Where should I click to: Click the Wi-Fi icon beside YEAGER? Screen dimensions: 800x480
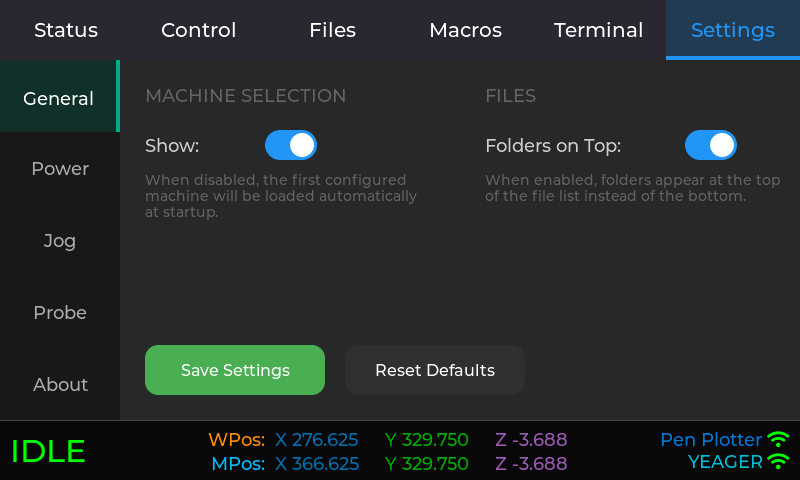(778, 462)
